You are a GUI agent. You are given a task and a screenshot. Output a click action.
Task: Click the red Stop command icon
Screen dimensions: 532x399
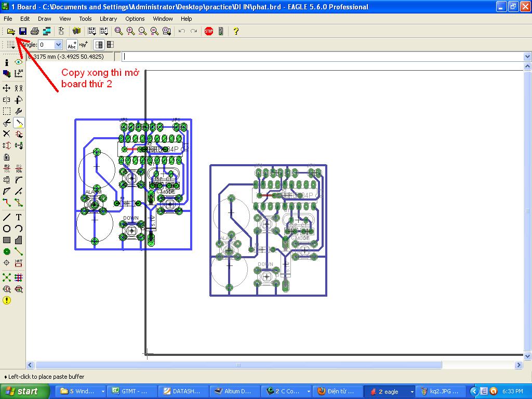(209, 31)
